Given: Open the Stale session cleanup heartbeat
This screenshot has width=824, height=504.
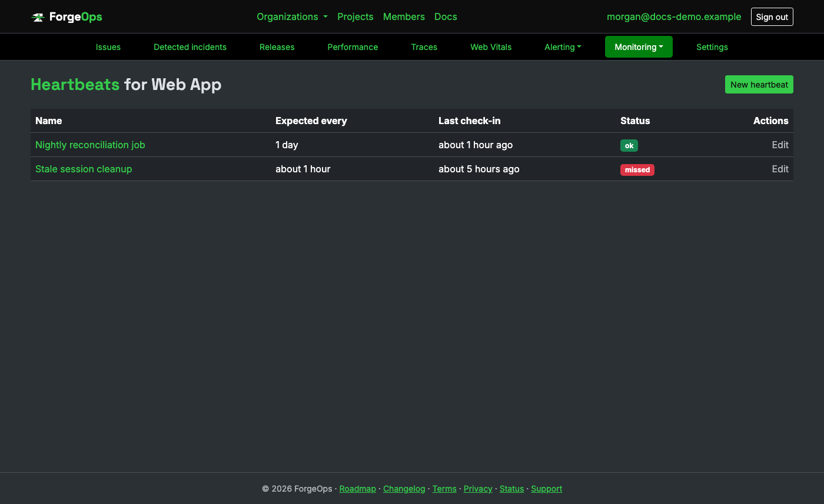Looking at the screenshot, I should pyautogui.click(x=84, y=169).
